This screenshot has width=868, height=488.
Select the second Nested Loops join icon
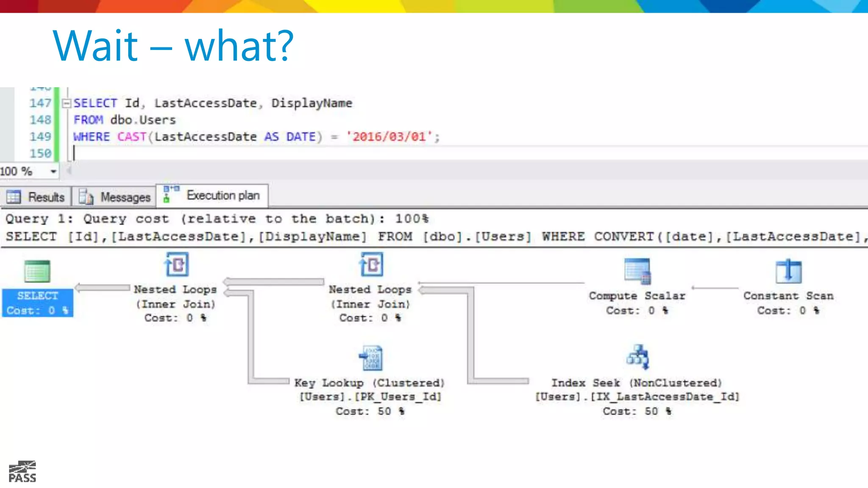click(x=372, y=264)
